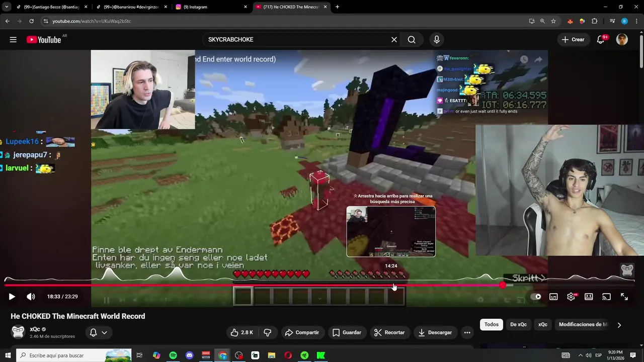
Task: Click share arrow in the video
Action: pyautogui.click(x=538, y=59)
